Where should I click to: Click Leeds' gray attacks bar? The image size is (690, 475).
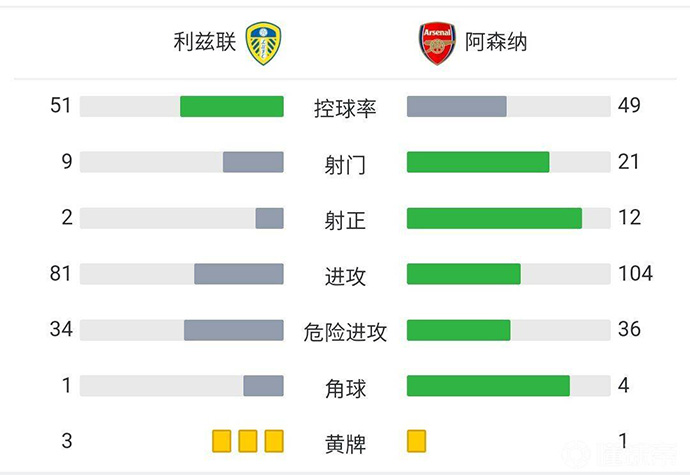238,274
